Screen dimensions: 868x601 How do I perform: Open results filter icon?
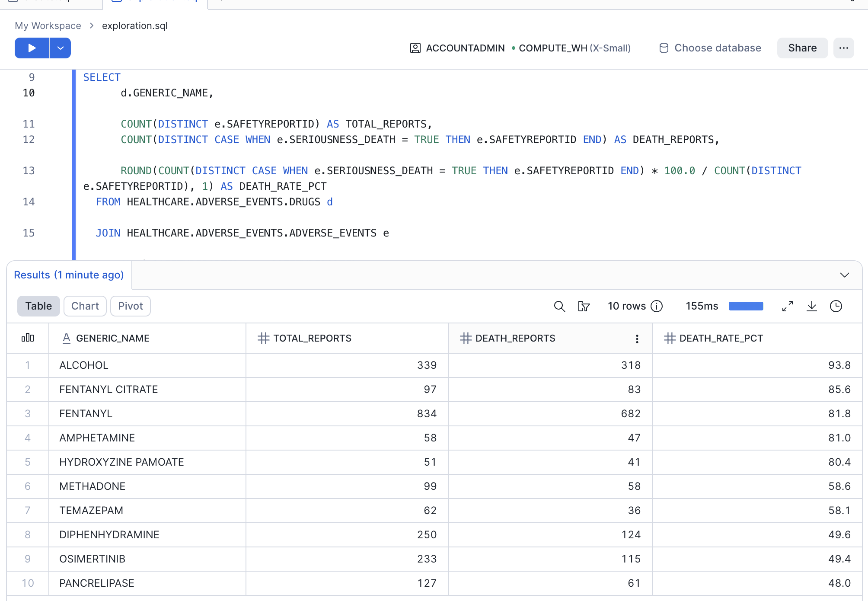584,306
